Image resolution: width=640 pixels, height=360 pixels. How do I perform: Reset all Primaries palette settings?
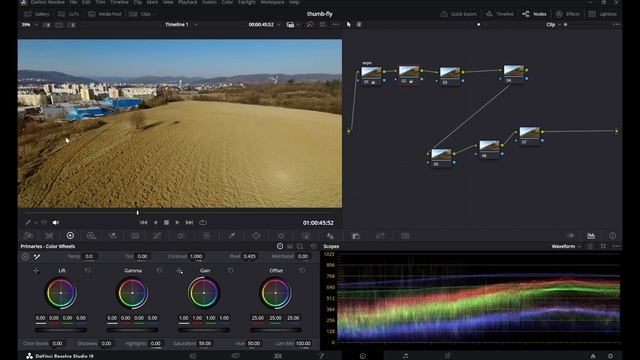(x=313, y=246)
